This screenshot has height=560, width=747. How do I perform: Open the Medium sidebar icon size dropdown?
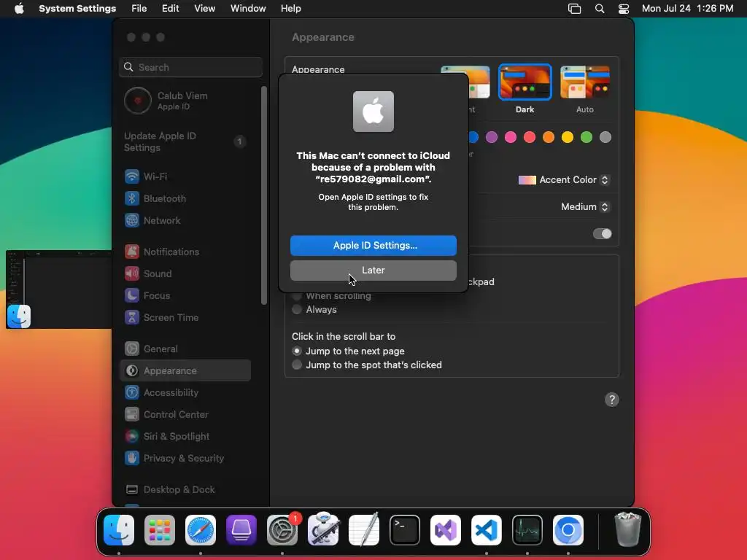click(x=585, y=206)
